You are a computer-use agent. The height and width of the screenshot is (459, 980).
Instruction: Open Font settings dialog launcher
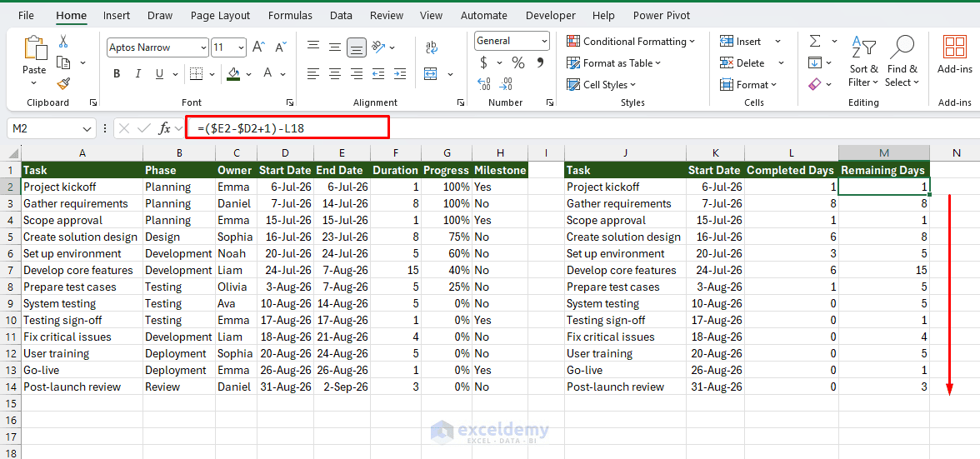pyautogui.click(x=290, y=102)
